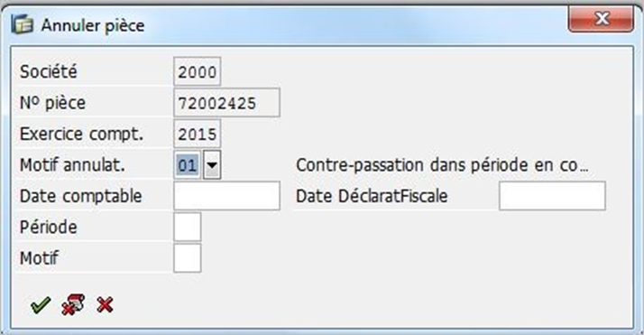Click the Motif annulat. label text
Image resolution: width=644 pixels, height=335 pixels.
coord(72,165)
